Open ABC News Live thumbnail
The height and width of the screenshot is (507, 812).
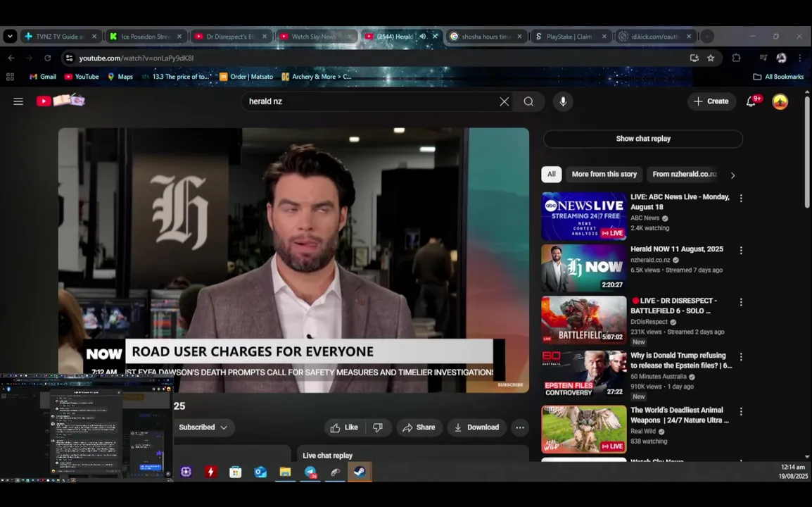tap(583, 216)
